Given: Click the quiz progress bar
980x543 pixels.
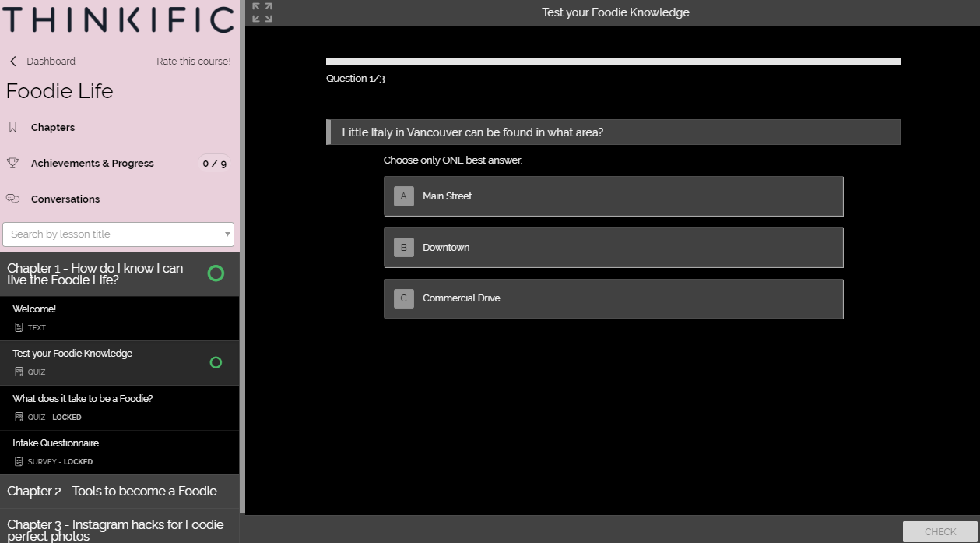Looking at the screenshot, I should [x=613, y=62].
